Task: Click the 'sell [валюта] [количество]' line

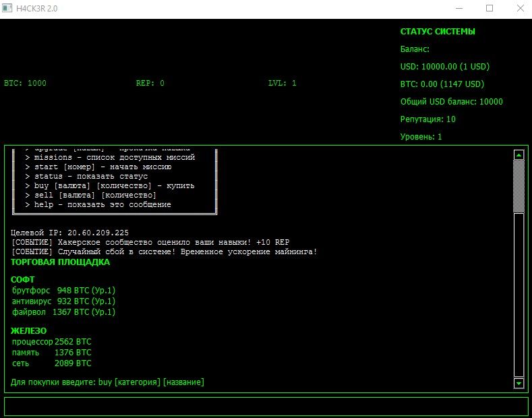Action: point(90,196)
